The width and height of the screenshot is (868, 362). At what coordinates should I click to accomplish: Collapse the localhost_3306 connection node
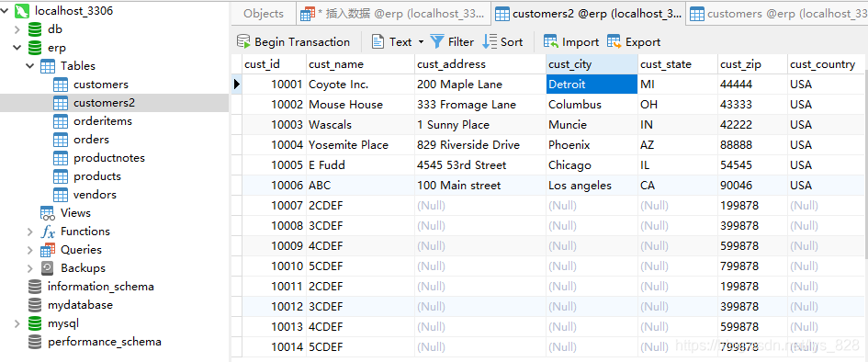click(x=5, y=10)
